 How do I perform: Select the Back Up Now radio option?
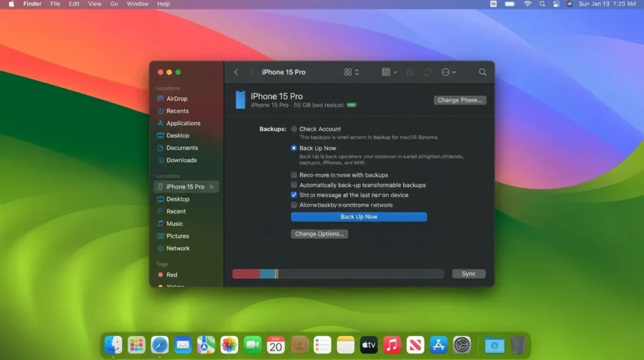click(x=294, y=148)
